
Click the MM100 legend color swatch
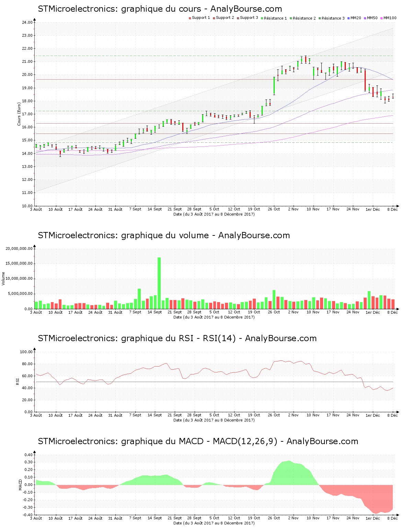tap(381, 18)
